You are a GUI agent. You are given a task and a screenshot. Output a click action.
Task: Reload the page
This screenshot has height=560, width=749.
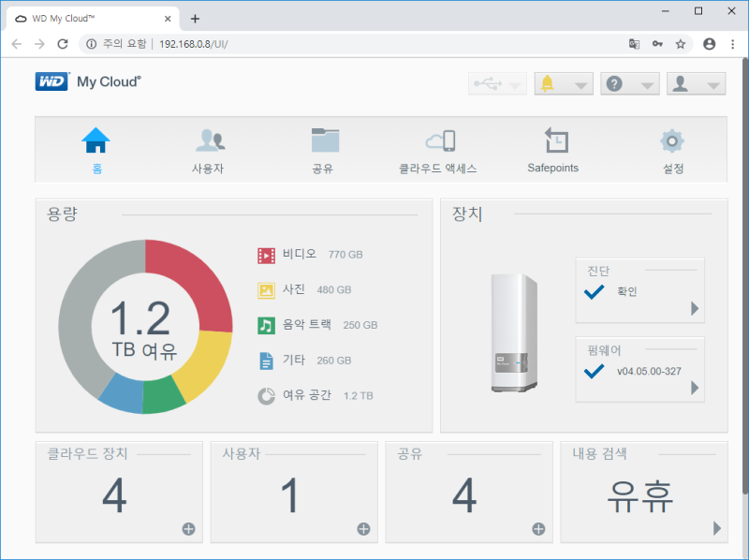pyautogui.click(x=63, y=44)
